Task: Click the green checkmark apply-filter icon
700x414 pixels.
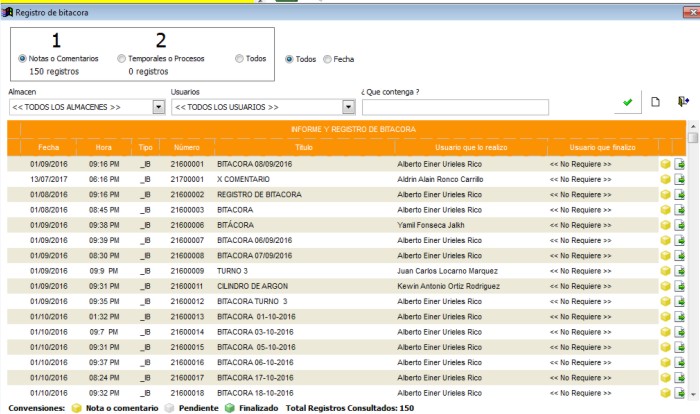Action: [627, 102]
